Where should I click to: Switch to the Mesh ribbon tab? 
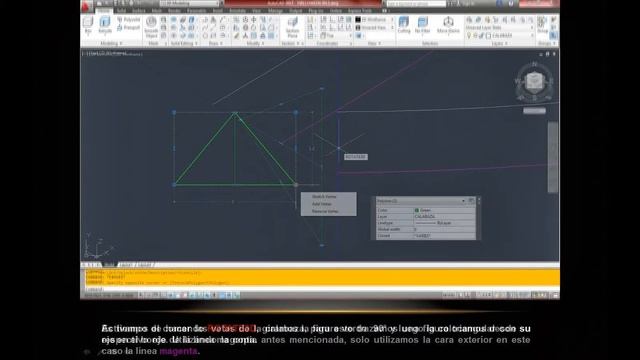click(157, 11)
